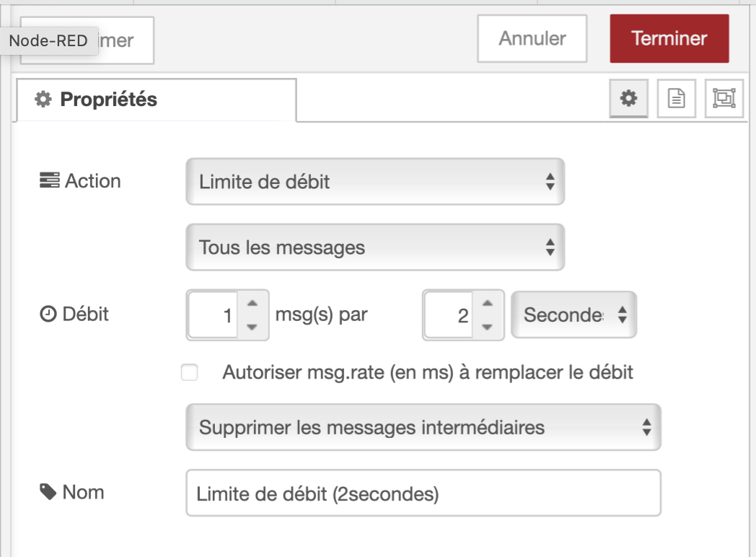Decrease the time interval stepper down arrow
The image size is (756, 557).
point(488,326)
